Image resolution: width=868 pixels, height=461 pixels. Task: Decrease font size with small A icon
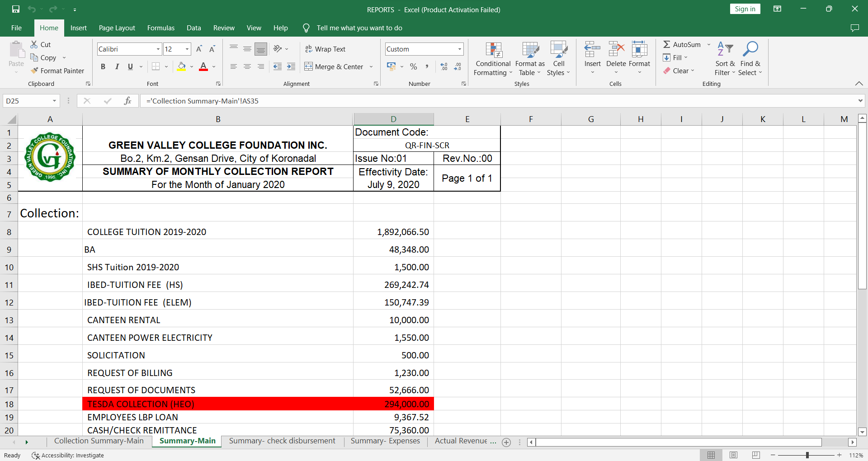tap(212, 49)
